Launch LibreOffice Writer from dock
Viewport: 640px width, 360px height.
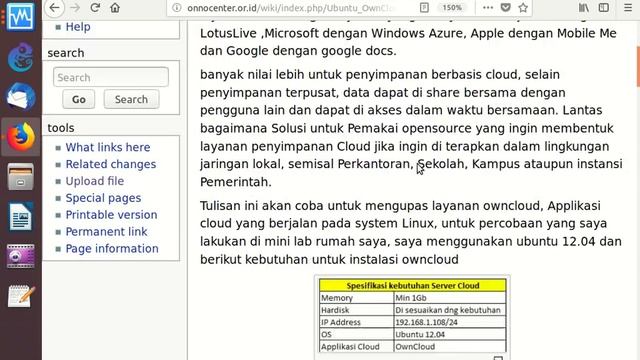click(20, 217)
